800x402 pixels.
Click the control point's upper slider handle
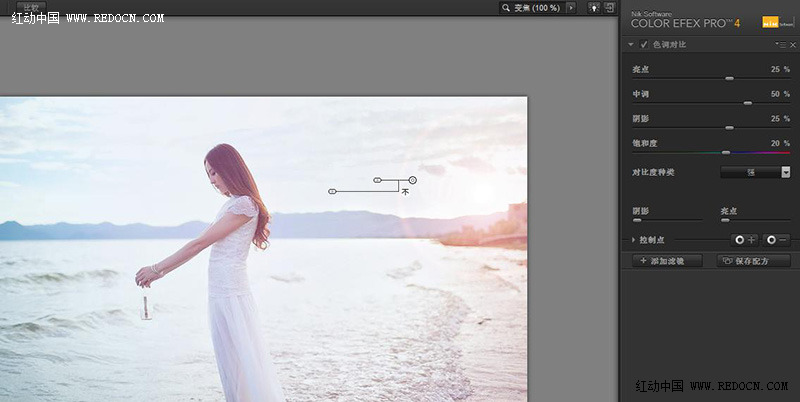378,180
